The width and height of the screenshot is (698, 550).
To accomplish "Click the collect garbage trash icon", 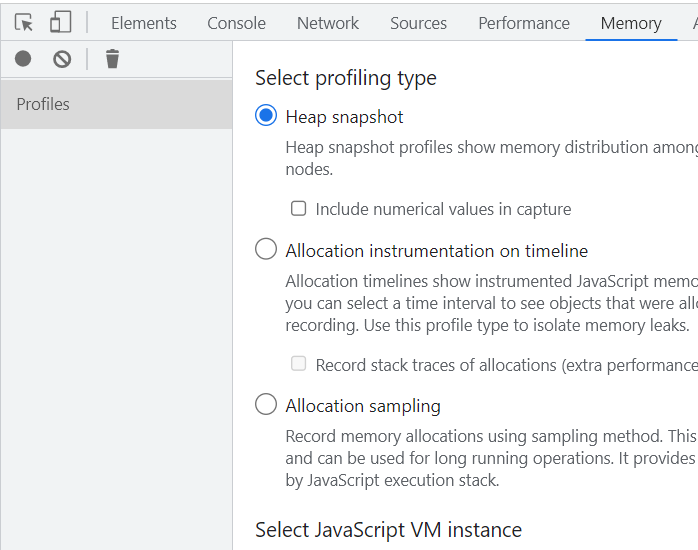I will [112, 59].
